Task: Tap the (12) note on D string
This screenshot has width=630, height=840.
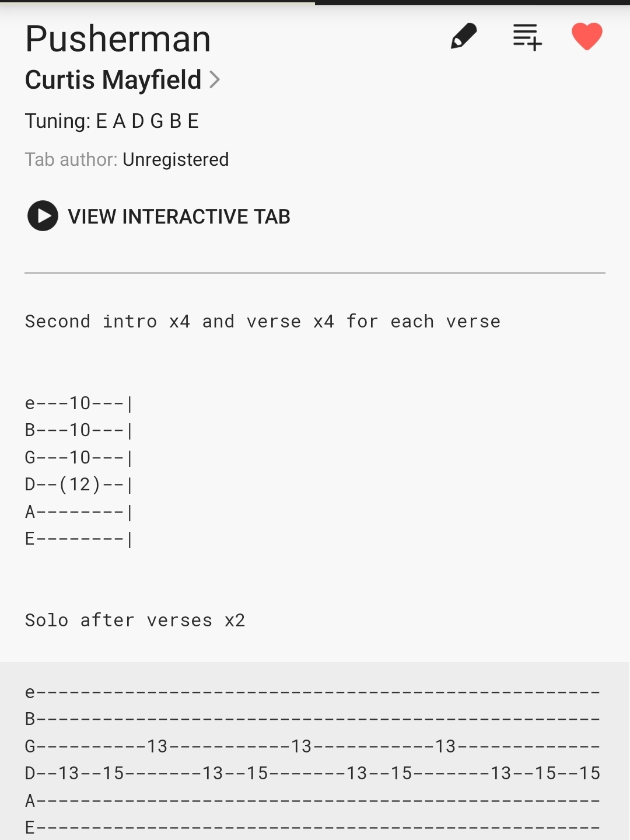Action: coord(80,484)
